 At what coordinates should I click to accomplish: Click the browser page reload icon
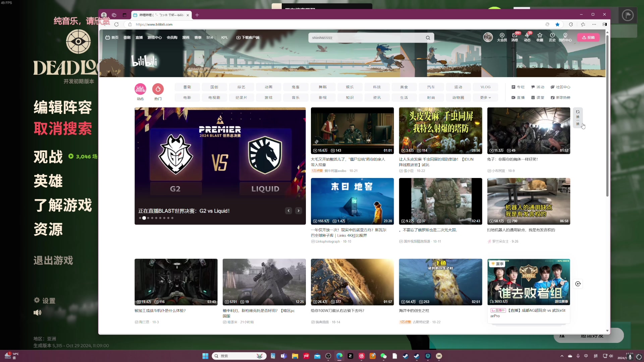116,24
